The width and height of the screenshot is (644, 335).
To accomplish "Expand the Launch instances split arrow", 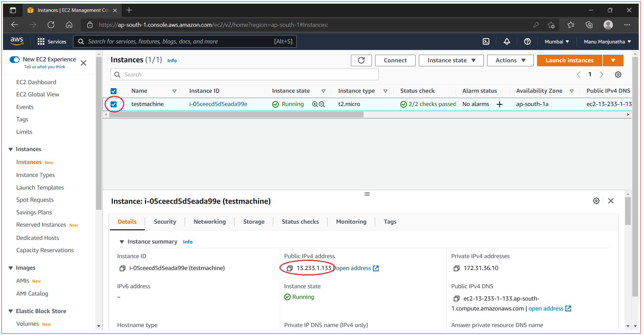I will point(613,60).
